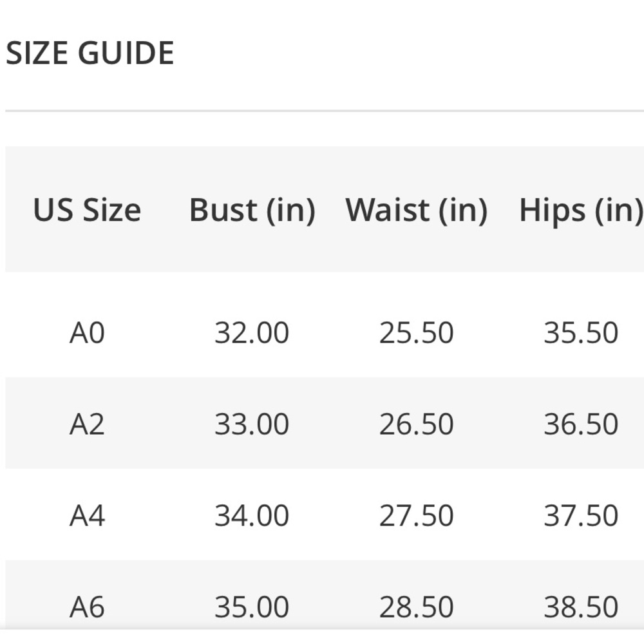The width and height of the screenshot is (644, 644).
Task: Click hips value 35.50
Action: tap(581, 333)
